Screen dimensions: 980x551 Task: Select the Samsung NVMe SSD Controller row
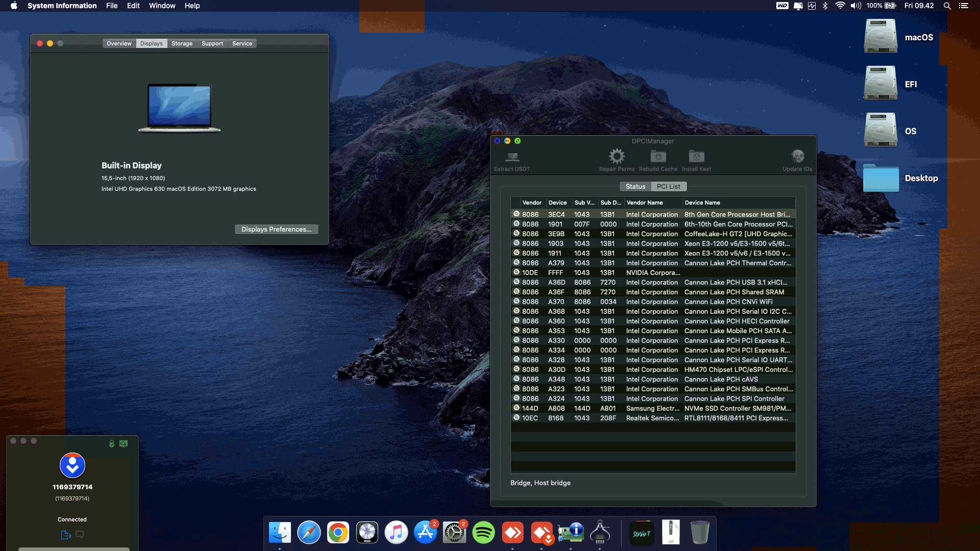point(653,409)
